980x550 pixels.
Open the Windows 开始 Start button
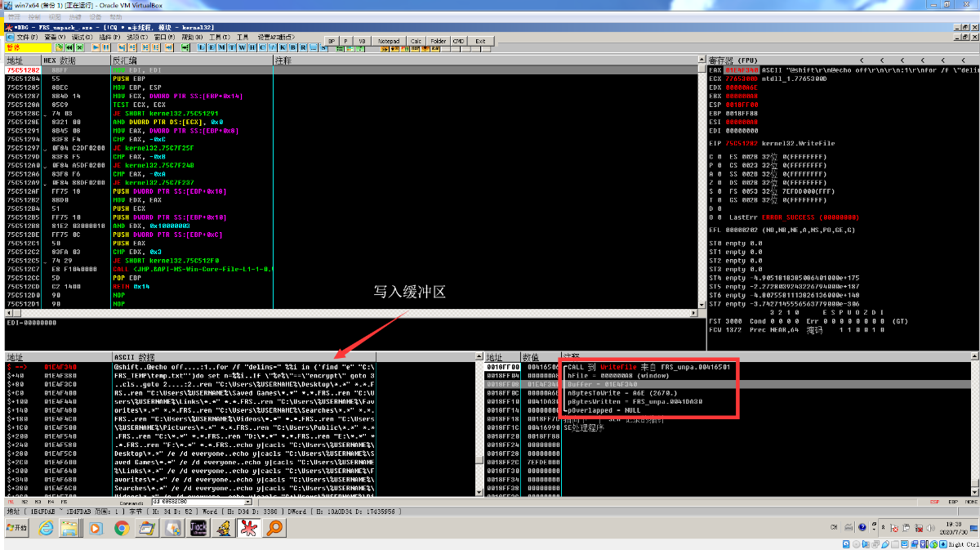pyautogui.click(x=16, y=529)
